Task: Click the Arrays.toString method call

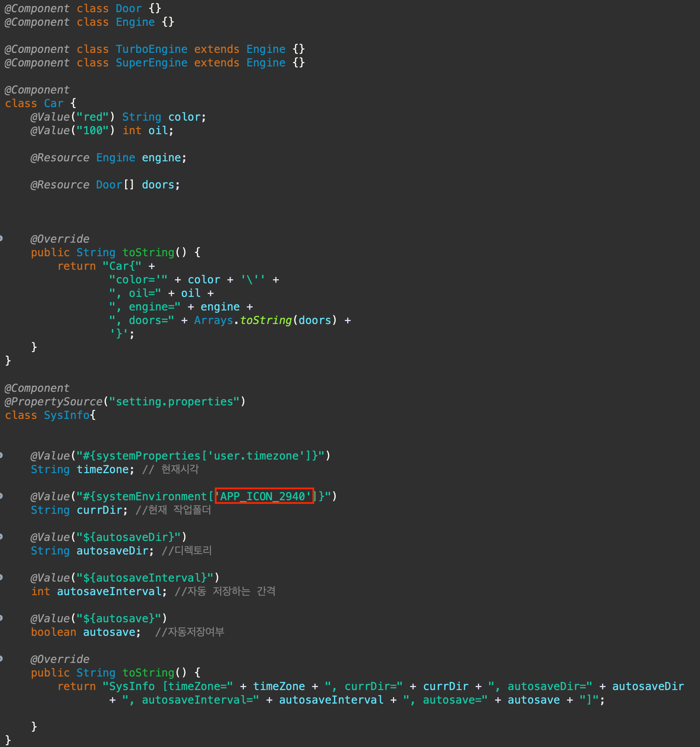Action: (x=266, y=320)
